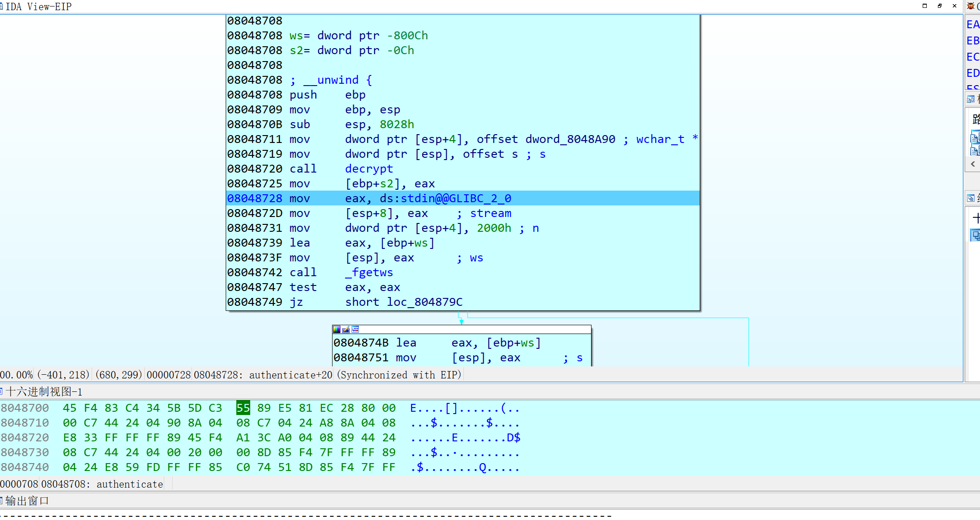This screenshot has width=980, height=520.
Task: Click the _fgetws function call link
Action: [x=369, y=272]
